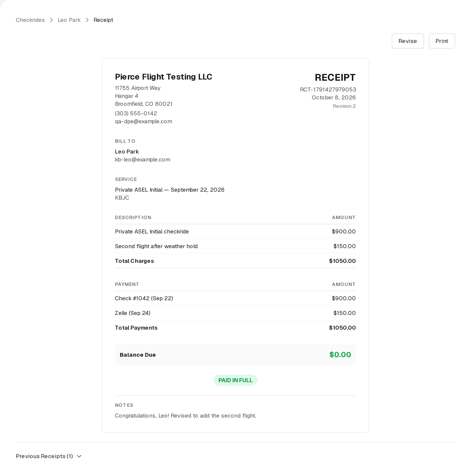Click the Check #1042 (Sep 22) payment
The width and height of the screenshot is (471, 476).
pyautogui.click(x=144, y=298)
